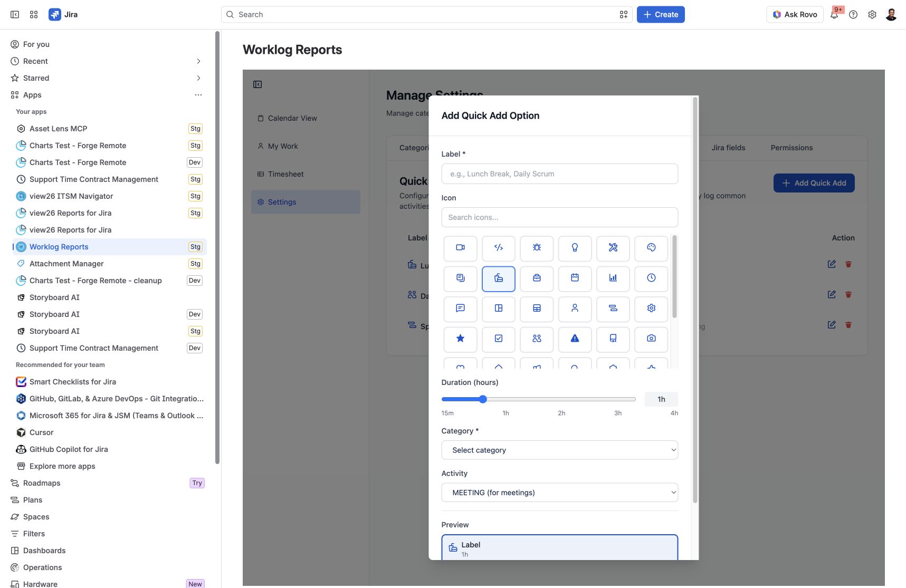Choose the star icon

click(460, 339)
